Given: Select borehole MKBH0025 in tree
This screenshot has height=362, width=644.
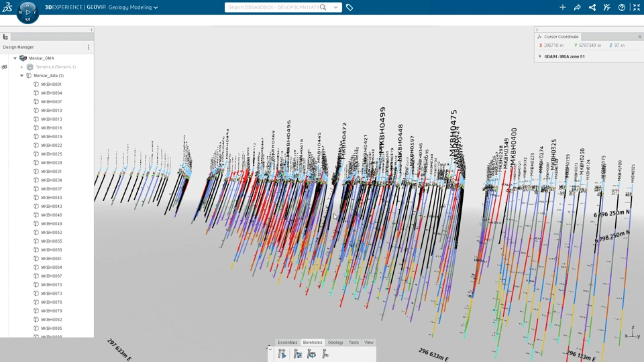Looking at the screenshot, I should [x=52, y=154].
